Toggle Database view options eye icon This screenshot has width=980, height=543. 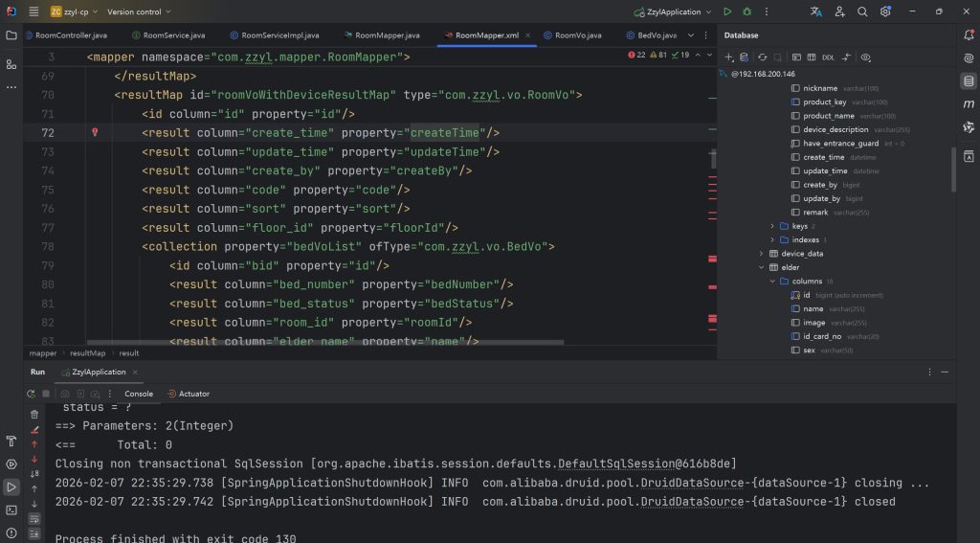coord(865,57)
